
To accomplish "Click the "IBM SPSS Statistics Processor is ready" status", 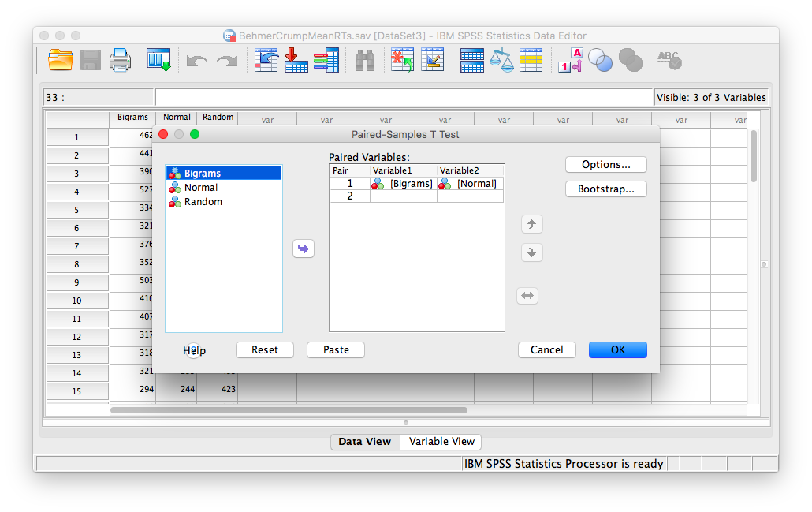I will coord(564,464).
